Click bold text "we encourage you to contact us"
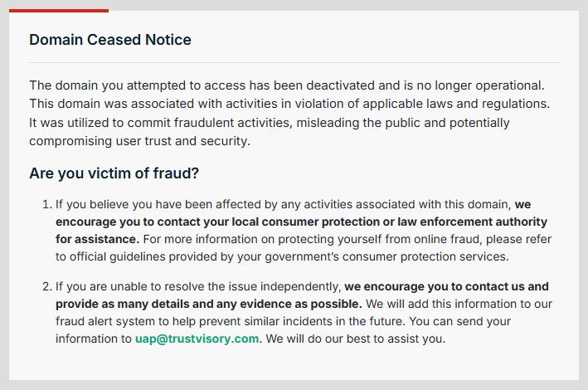Screen dimensions: 588x390 446,286
